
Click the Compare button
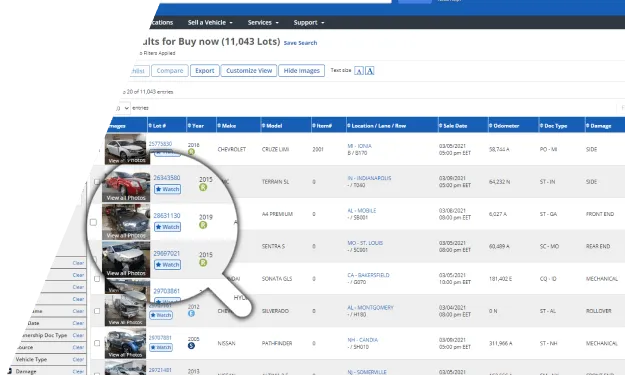tap(170, 71)
